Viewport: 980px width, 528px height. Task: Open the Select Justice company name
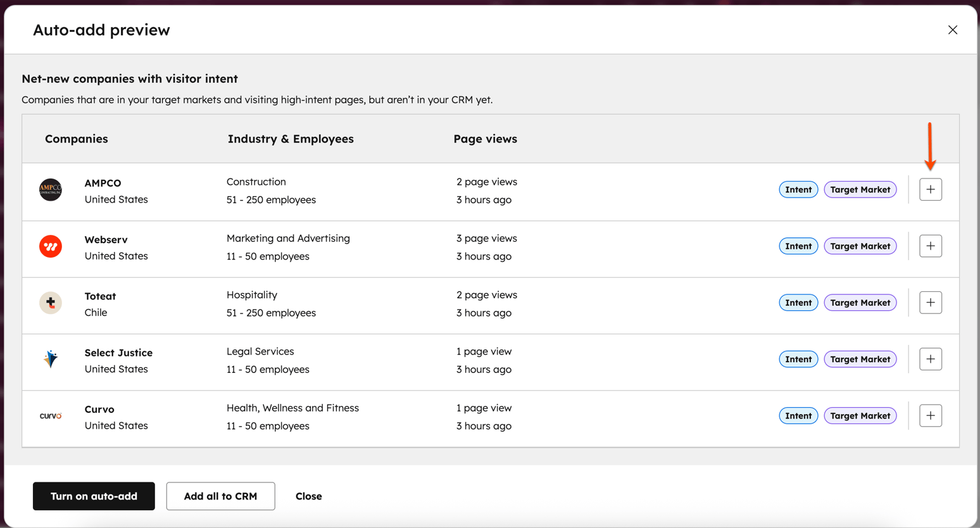pyautogui.click(x=118, y=353)
